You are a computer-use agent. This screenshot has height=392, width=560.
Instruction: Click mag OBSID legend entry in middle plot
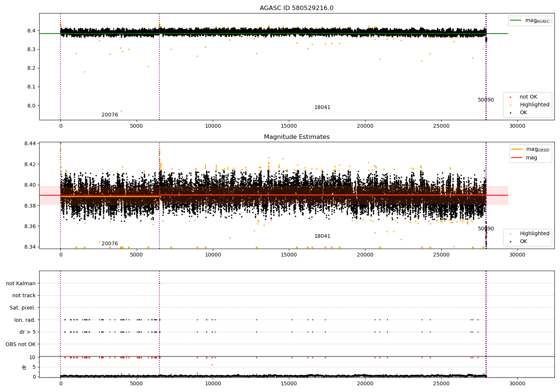[530, 149]
